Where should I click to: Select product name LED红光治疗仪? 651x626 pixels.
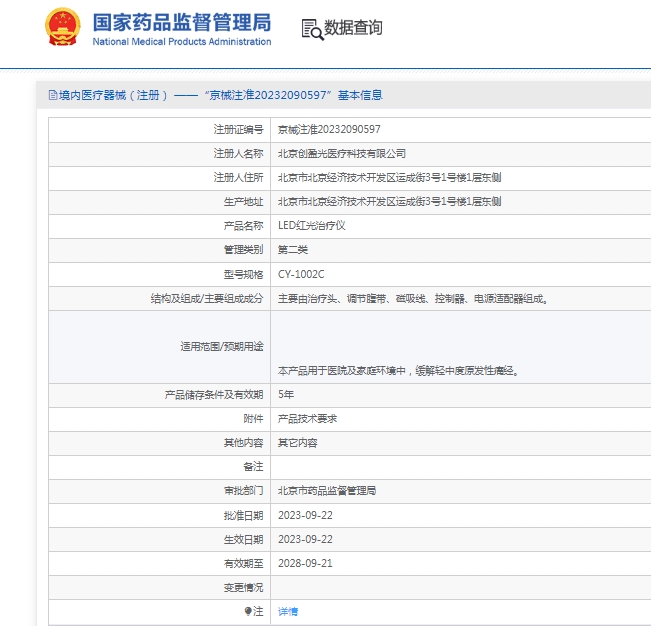311,226
